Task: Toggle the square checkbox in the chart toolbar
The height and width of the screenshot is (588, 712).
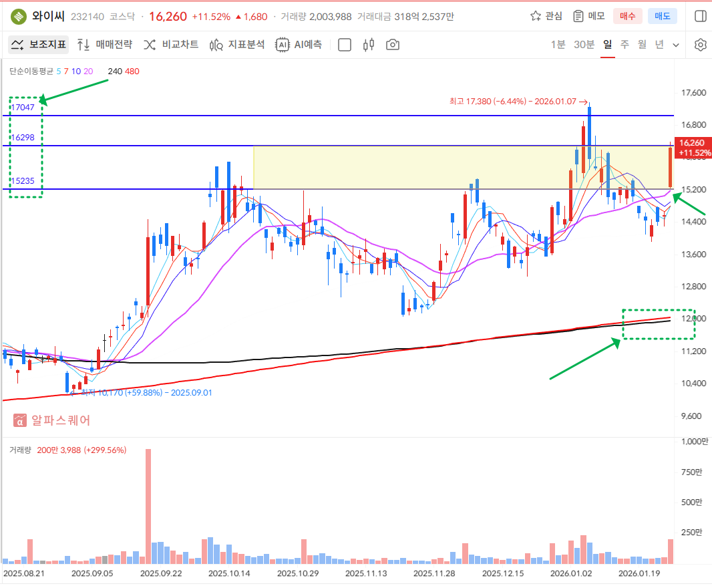Action: tap(345, 45)
